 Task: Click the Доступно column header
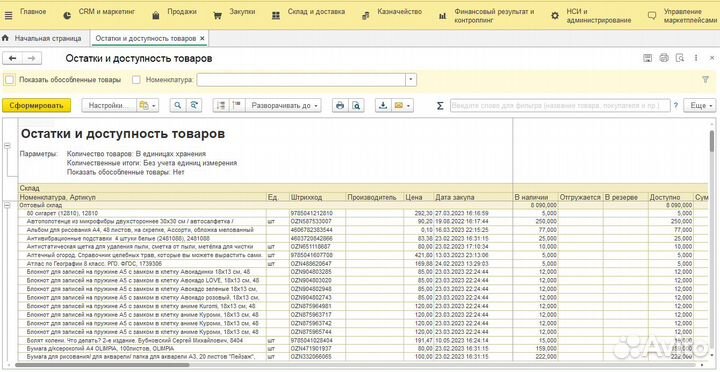pos(670,197)
